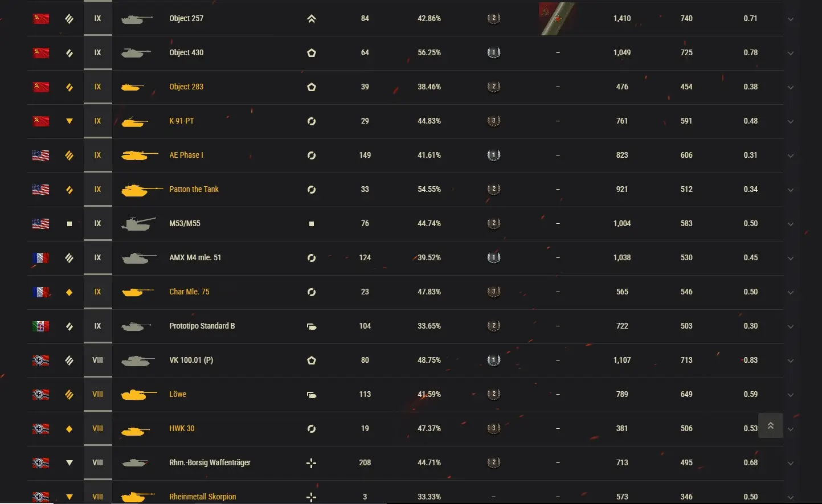The image size is (822, 504).
Task: Open the Object 283 tank link
Action: click(x=186, y=87)
